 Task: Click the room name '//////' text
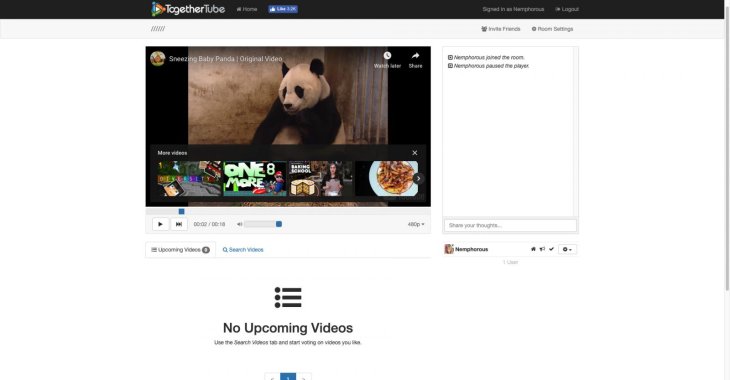click(x=158, y=29)
